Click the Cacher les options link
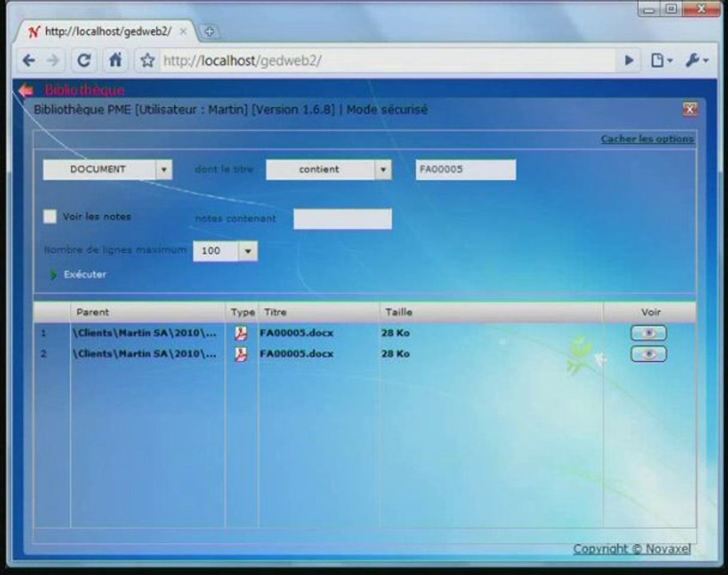 click(x=647, y=139)
